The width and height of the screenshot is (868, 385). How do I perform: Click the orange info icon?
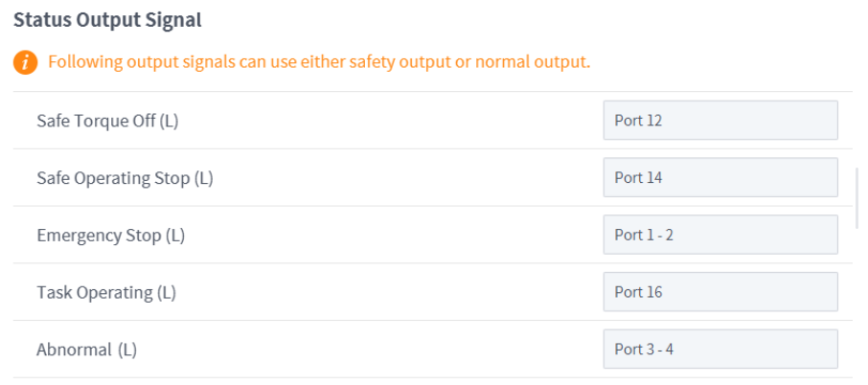(x=26, y=63)
